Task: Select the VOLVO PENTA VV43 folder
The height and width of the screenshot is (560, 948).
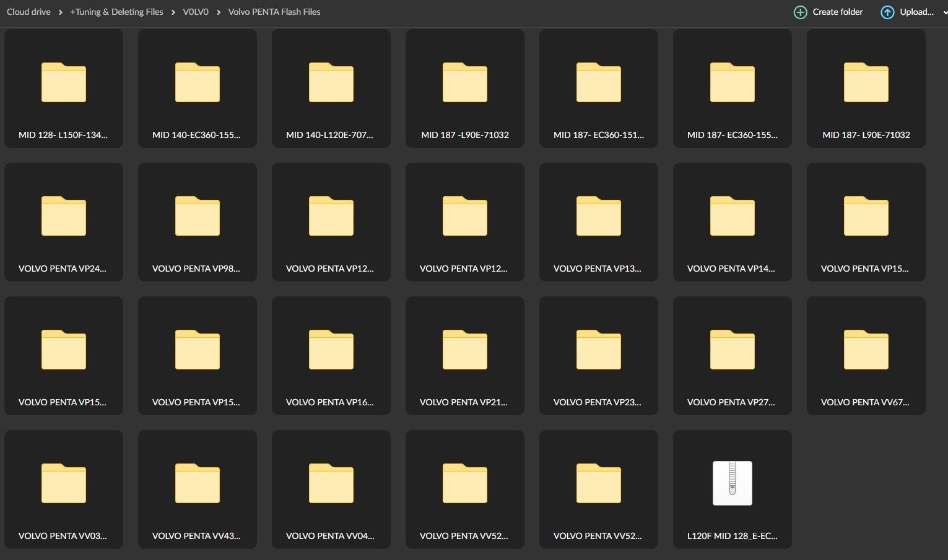Action: 197,489
